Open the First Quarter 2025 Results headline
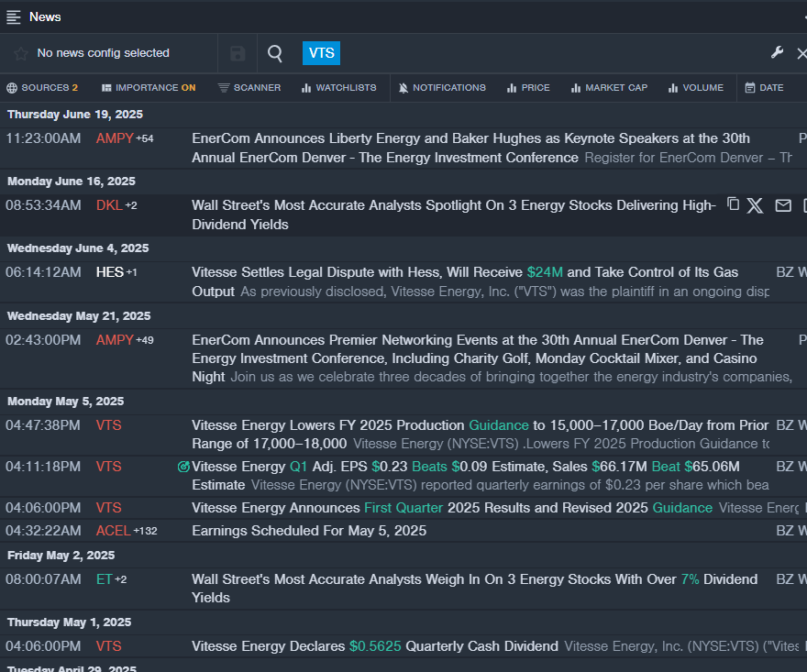The width and height of the screenshot is (807, 672). point(452,508)
